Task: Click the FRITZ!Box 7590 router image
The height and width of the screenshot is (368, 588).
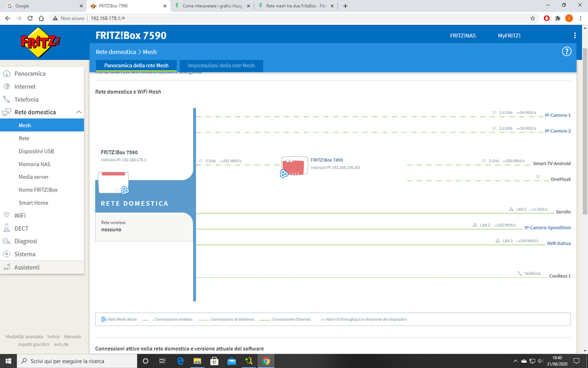Action: coord(114,182)
